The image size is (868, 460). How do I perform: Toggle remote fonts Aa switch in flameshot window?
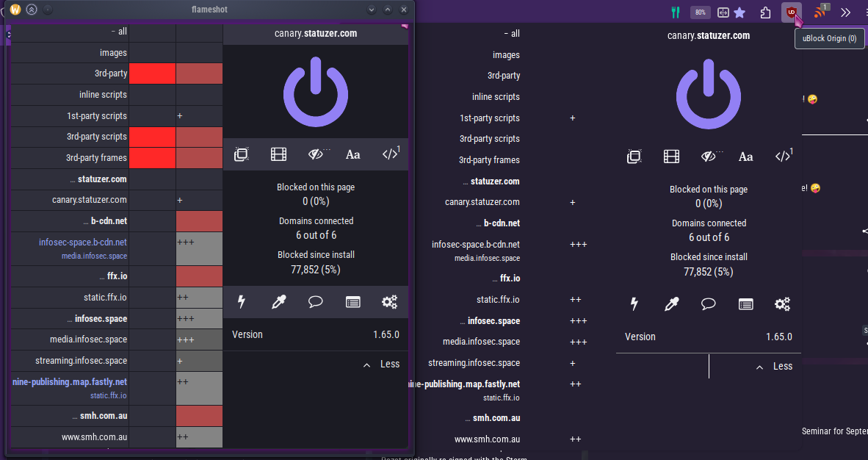point(352,154)
